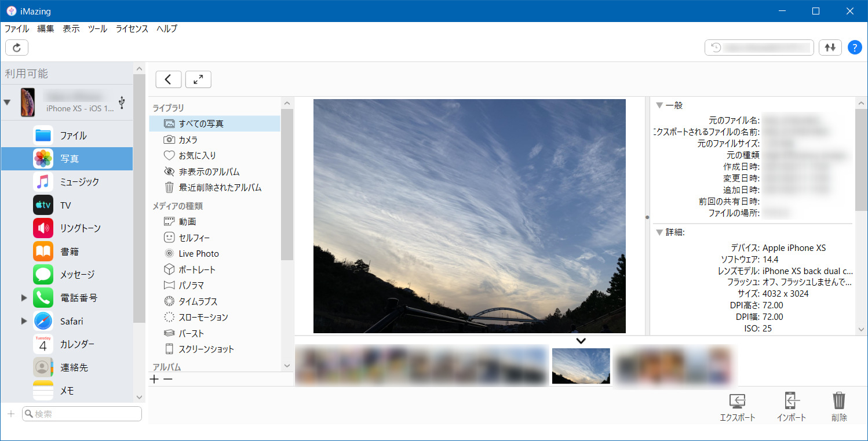Image resolution: width=868 pixels, height=441 pixels.
Task: Select 写真 in the device sidebar
Action: click(67, 159)
